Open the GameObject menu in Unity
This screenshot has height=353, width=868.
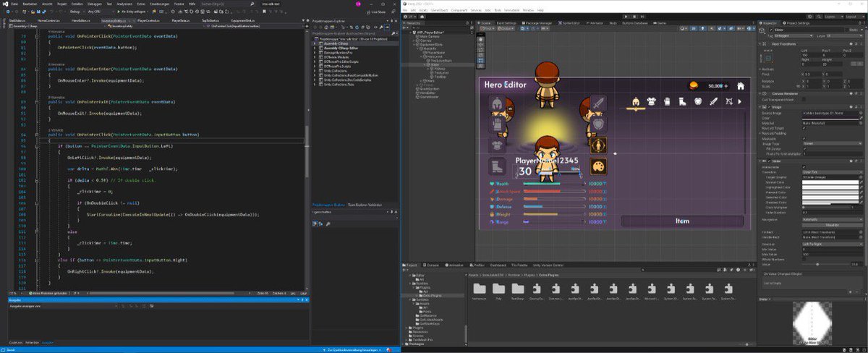(x=440, y=9)
